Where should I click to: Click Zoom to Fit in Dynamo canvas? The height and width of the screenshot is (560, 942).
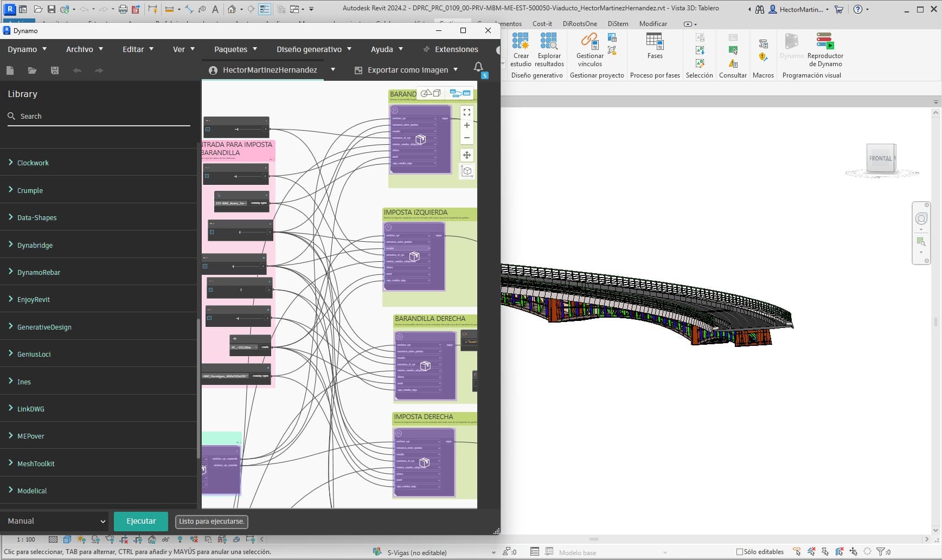pos(466,112)
